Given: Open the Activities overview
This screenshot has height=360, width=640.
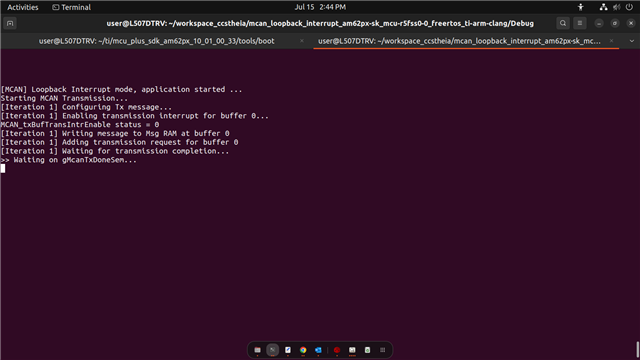Looking at the screenshot, I should (x=23, y=7).
